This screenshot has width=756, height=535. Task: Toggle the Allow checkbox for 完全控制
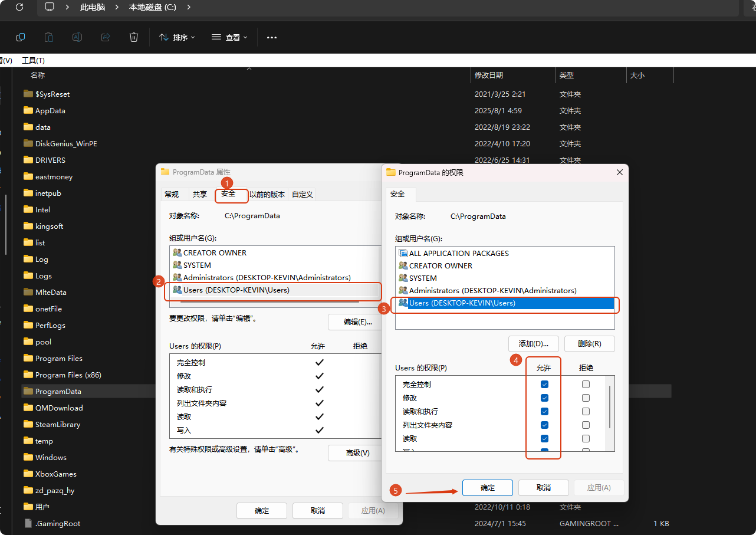point(544,384)
